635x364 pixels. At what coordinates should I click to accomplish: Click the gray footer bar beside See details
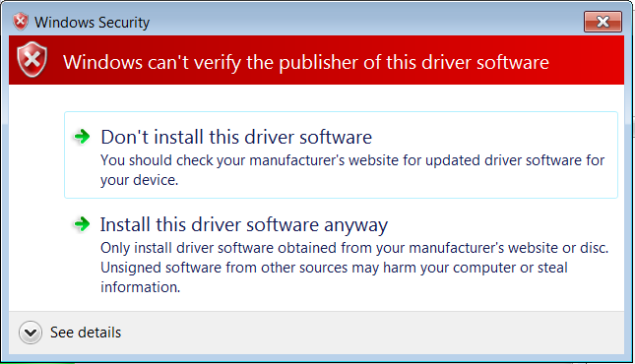click(x=372, y=333)
